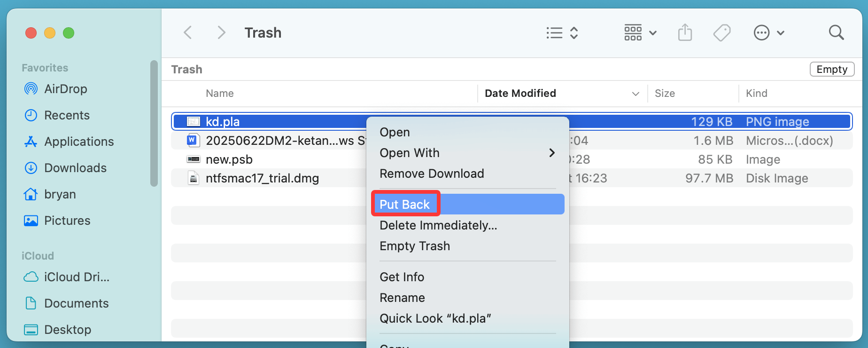868x348 pixels.
Task: Click the AirDrop sidebar icon
Action: point(31,88)
